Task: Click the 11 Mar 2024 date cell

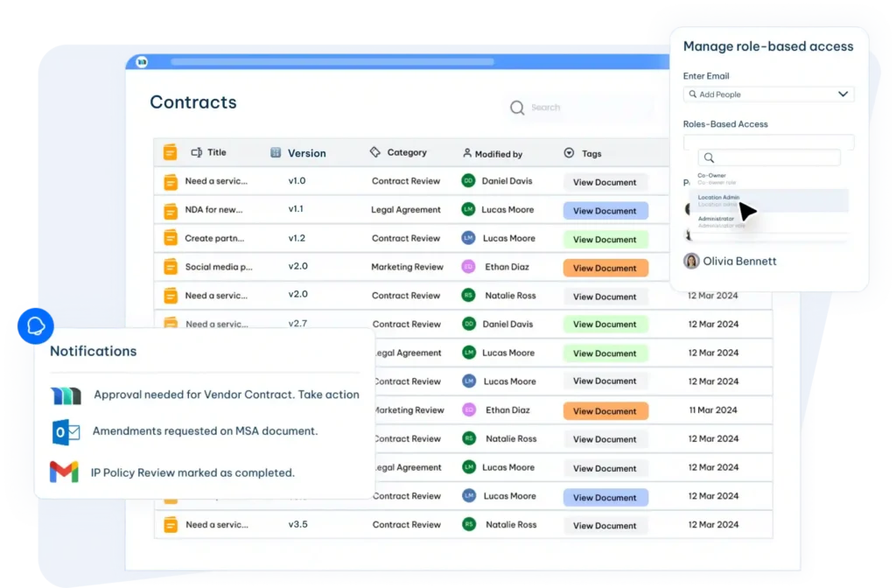Action: 713,409
